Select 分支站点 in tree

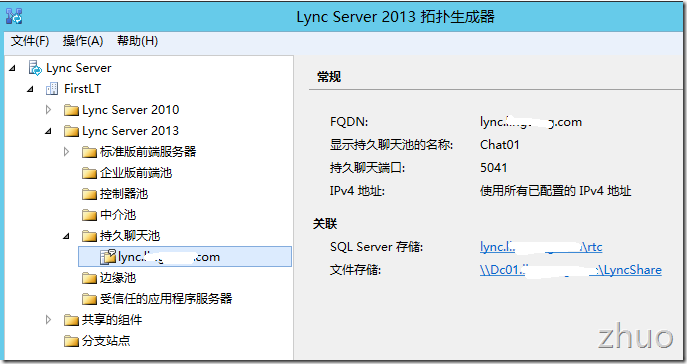pyautogui.click(x=106, y=341)
